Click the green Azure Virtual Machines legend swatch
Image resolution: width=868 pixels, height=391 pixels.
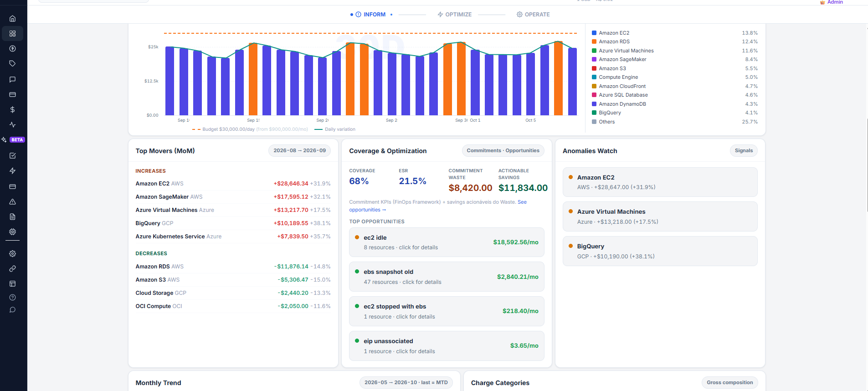594,51
